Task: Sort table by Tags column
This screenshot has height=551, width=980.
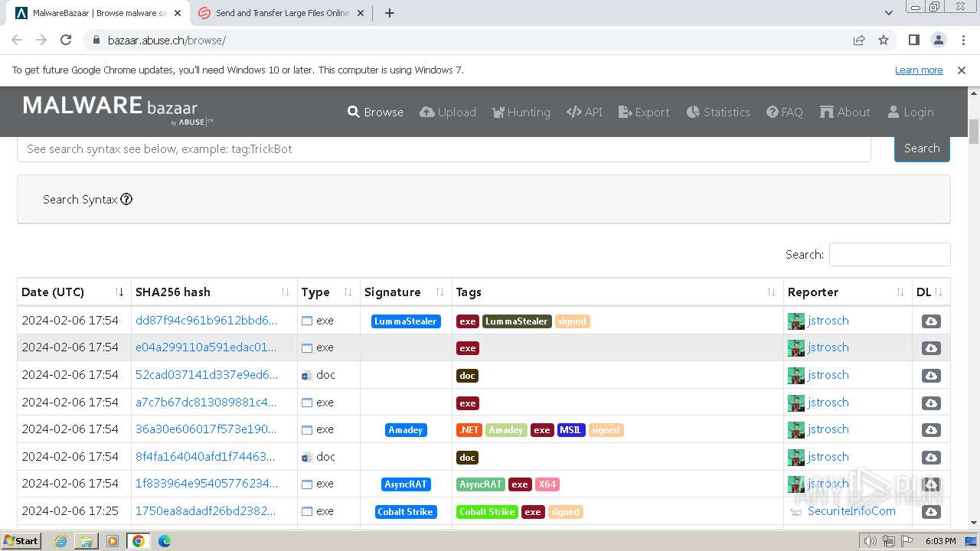Action: (x=617, y=292)
